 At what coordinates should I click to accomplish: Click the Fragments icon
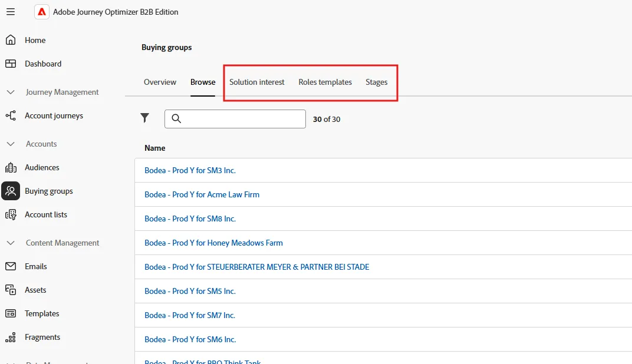11,337
